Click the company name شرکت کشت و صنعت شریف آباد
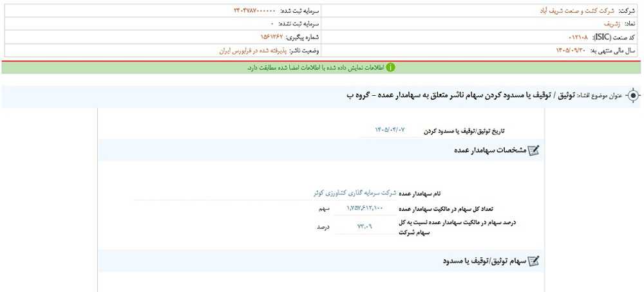Screen dimensions: 644x292 (x=577, y=11)
